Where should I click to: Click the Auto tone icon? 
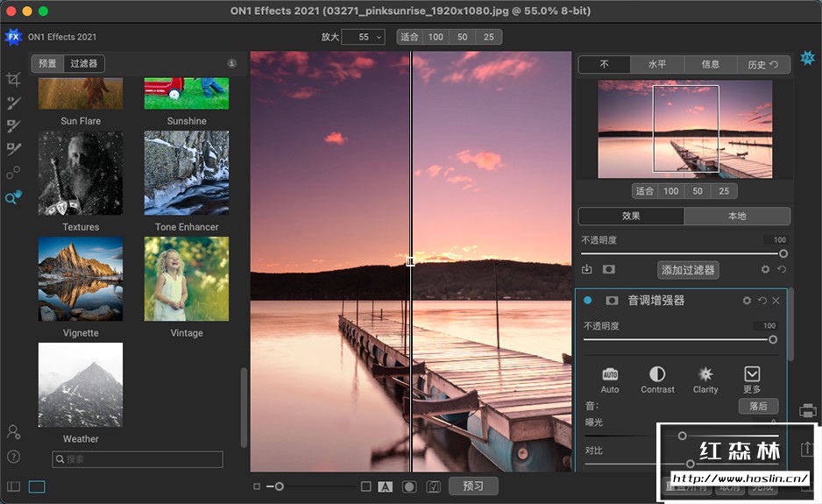610,375
